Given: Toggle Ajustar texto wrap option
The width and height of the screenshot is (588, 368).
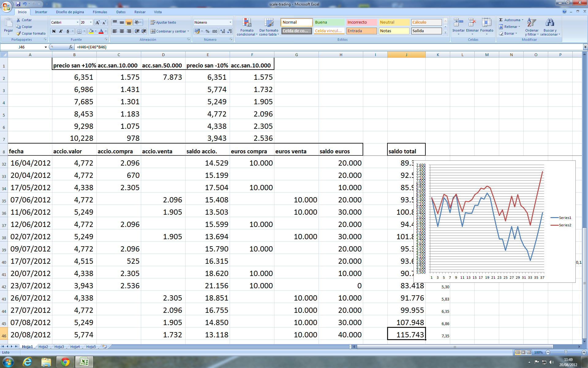Looking at the screenshot, I should pos(163,22).
